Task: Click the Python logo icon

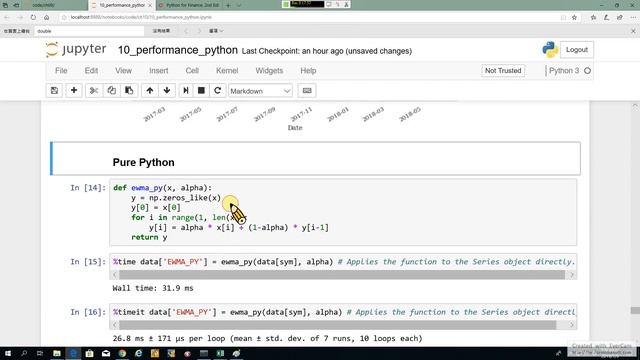Action: point(550,49)
